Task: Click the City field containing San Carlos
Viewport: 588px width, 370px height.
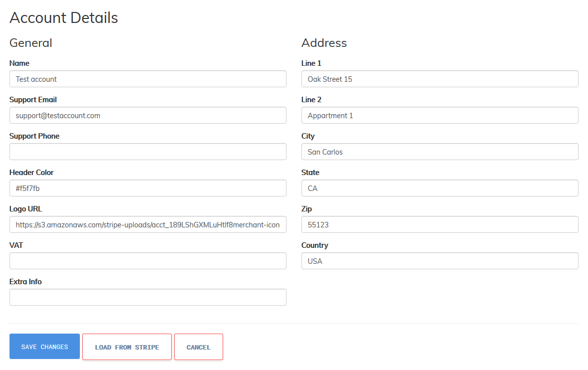Action: [x=440, y=152]
